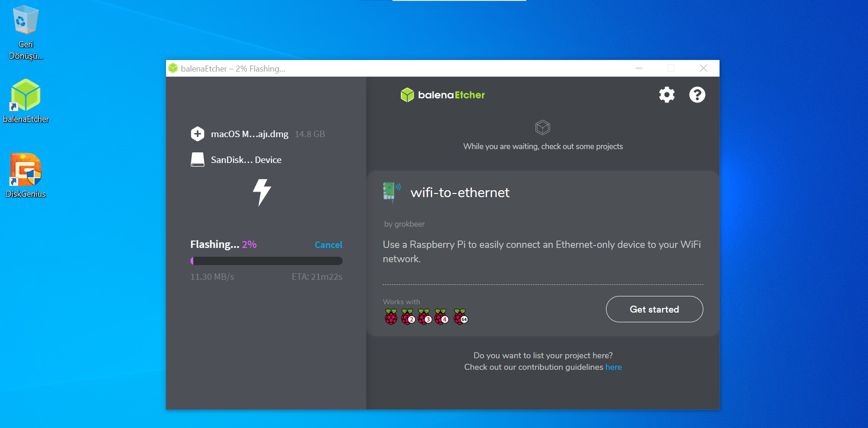Image resolution: width=868 pixels, height=428 pixels.
Task: Click the 14.8 GB size label
Action: click(x=310, y=134)
